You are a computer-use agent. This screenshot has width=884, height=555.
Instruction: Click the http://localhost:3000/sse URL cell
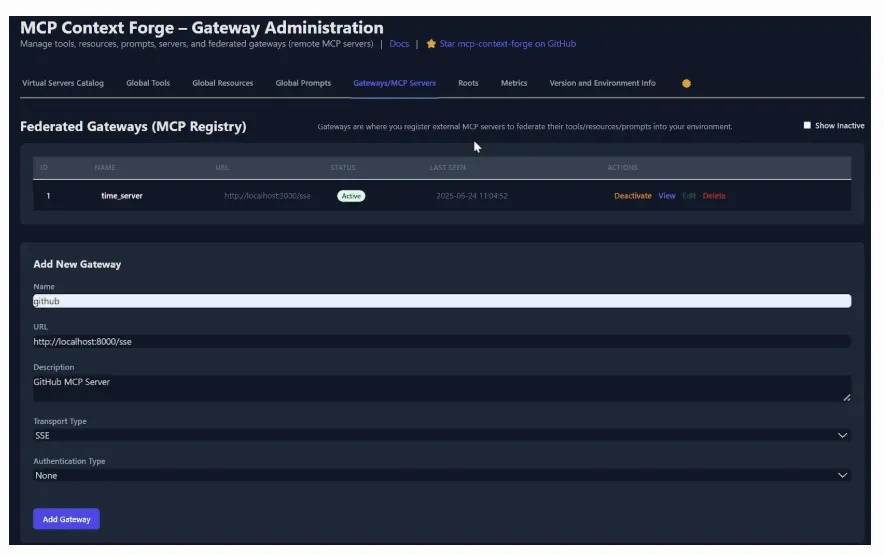click(267, 196)
